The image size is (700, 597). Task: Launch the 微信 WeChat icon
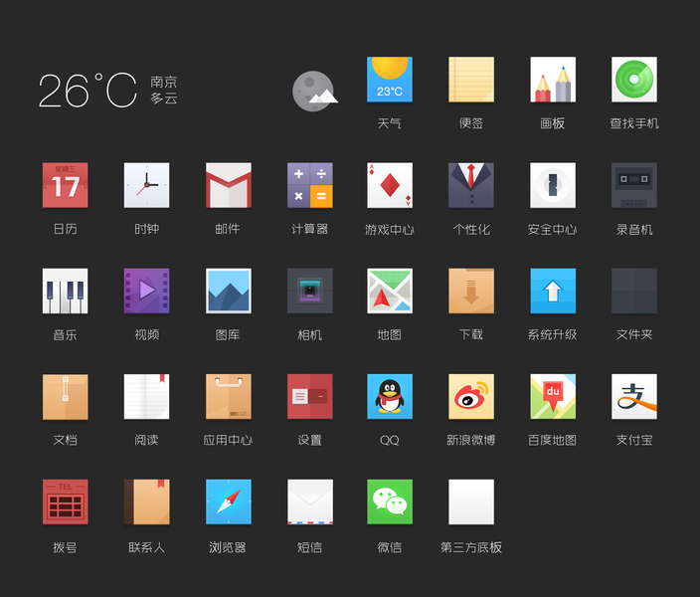pos(390,502)
